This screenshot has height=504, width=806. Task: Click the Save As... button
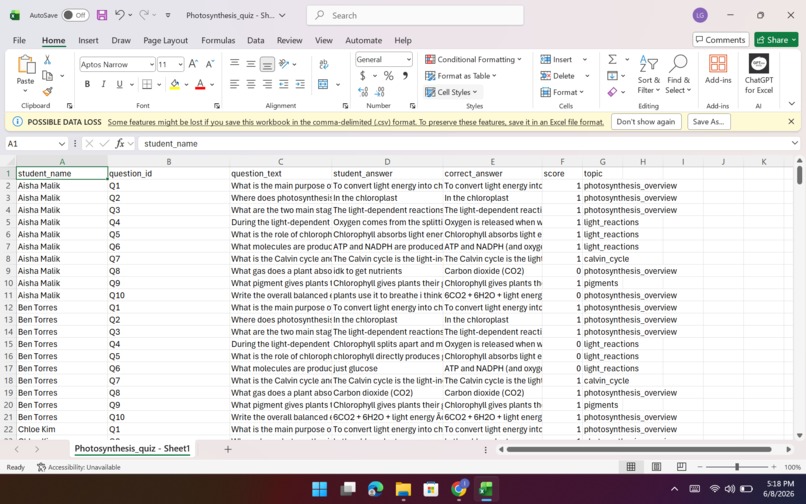click(x=708, y=122)
